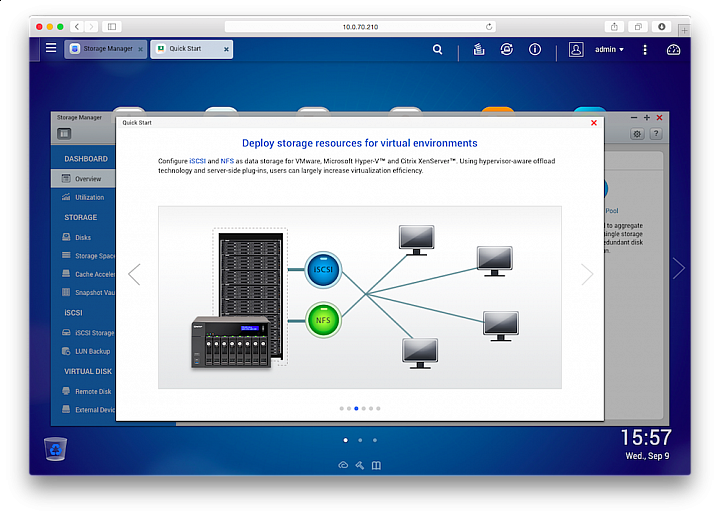Expand the admin user dropdown

[x=609, y=49]
